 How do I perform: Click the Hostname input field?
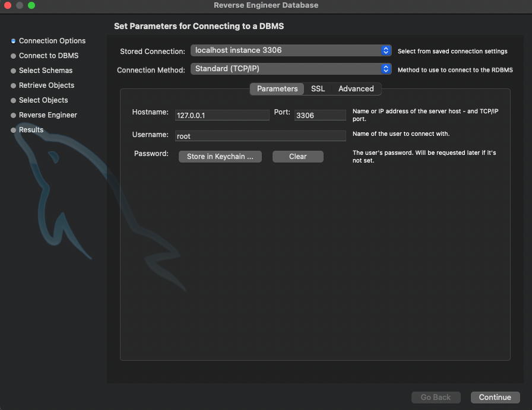[x=222, y=115]
